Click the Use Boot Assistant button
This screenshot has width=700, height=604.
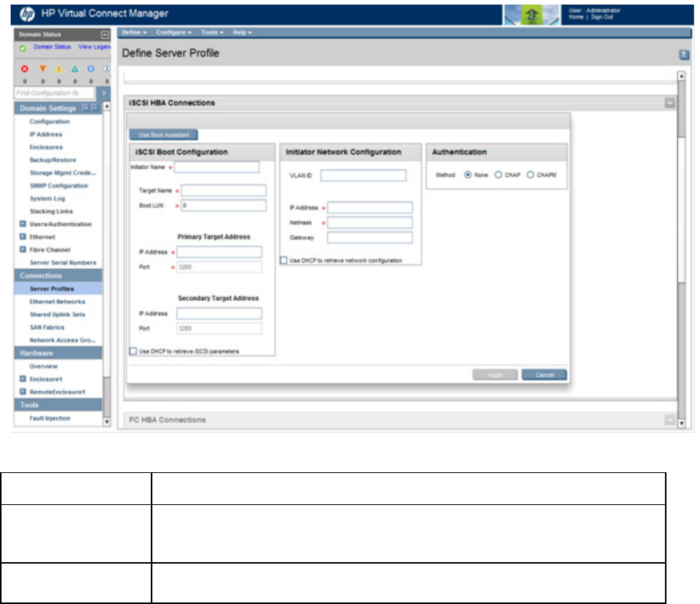(163, 135)
